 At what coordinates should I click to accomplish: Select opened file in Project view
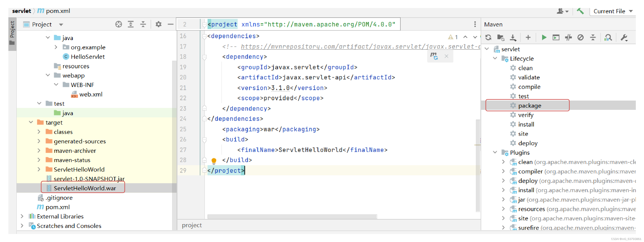pos(119,24)
